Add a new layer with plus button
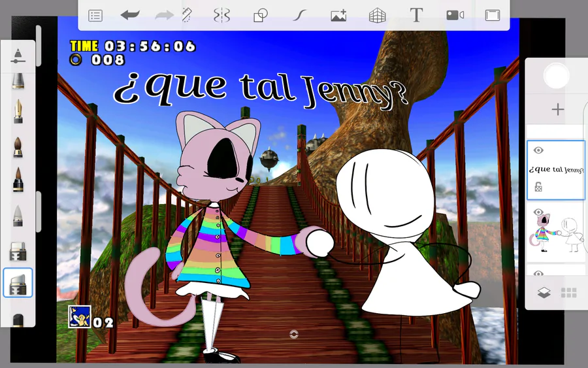588x368 pixels. (x=558, y=109)
